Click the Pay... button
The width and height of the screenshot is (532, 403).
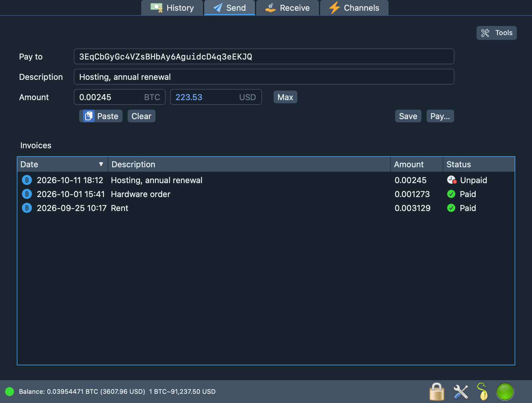click(x=440, y=116)
